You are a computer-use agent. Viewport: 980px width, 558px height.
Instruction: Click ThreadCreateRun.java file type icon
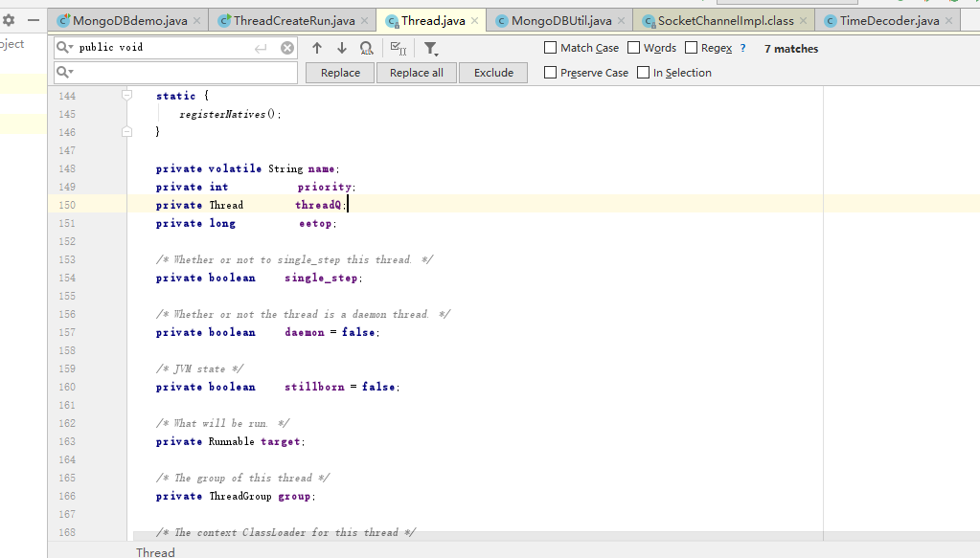click(x=224, y=21)
